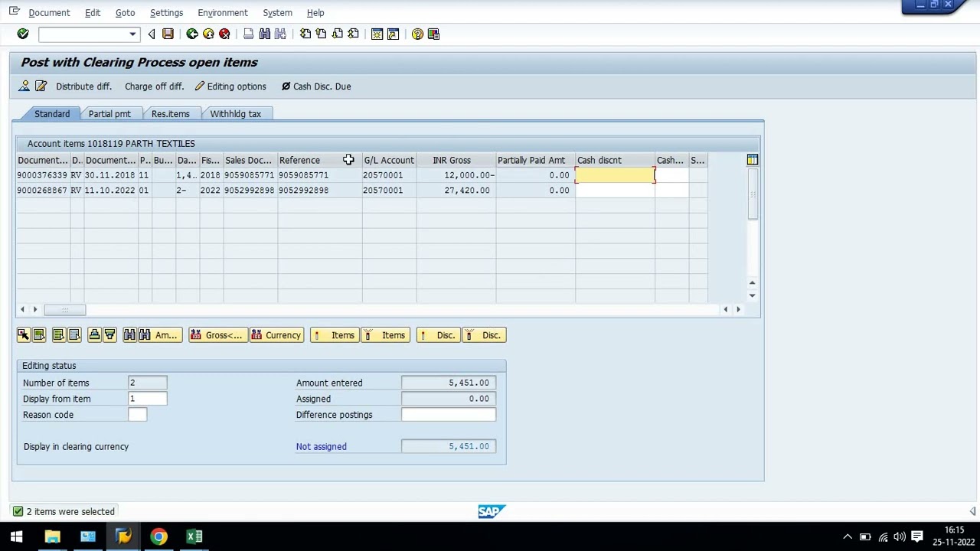Click the notepad pencil icon next to Distribute diff.
This screenshot has width=980, height=551.
[41, 86]
